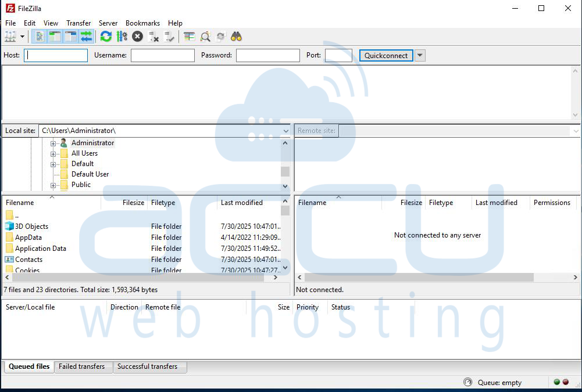This screenshot has width=582, height=392.
Task: Select All Users in the local tree
Action: 85,153
